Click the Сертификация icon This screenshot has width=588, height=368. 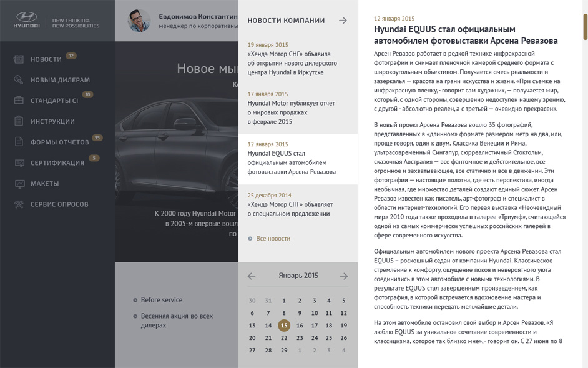[19, 163]
